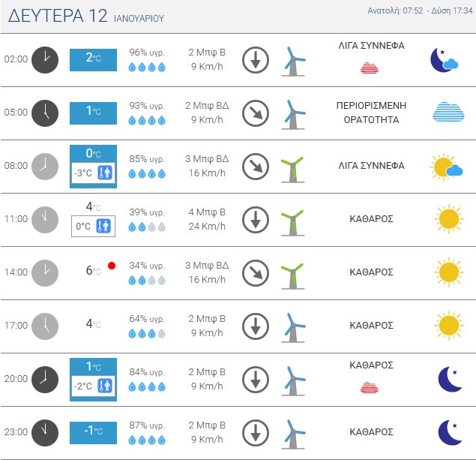Click the moon with cloud icon at 02:00
This screenshot has width=476, height=460.
(x=444, y=59)
